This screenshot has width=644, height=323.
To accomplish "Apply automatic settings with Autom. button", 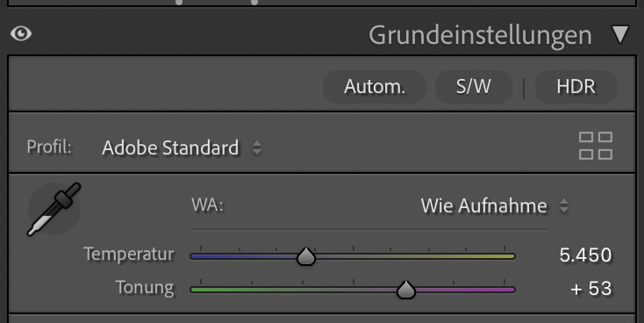I will [375, 87].
